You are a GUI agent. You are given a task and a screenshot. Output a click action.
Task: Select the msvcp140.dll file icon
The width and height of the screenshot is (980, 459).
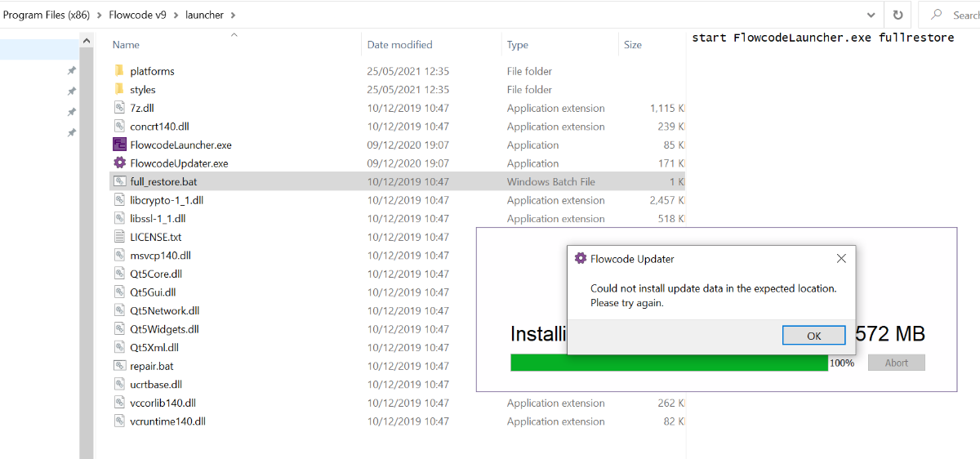click(x=119, y=256)
